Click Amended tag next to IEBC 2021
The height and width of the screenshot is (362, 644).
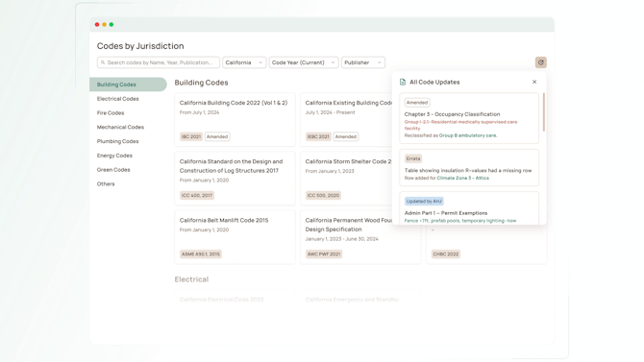[x=346, y=136]
